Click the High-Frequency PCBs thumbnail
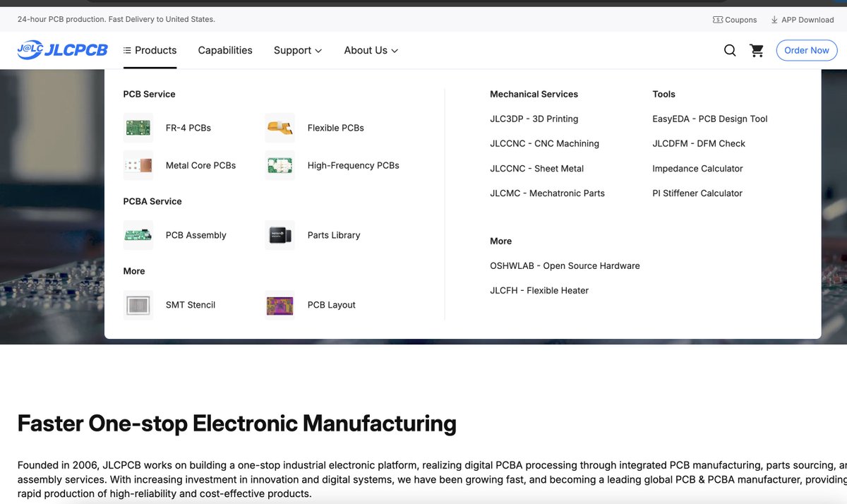The width and height of the screenshot is (847, 504). tap(280, 165)
